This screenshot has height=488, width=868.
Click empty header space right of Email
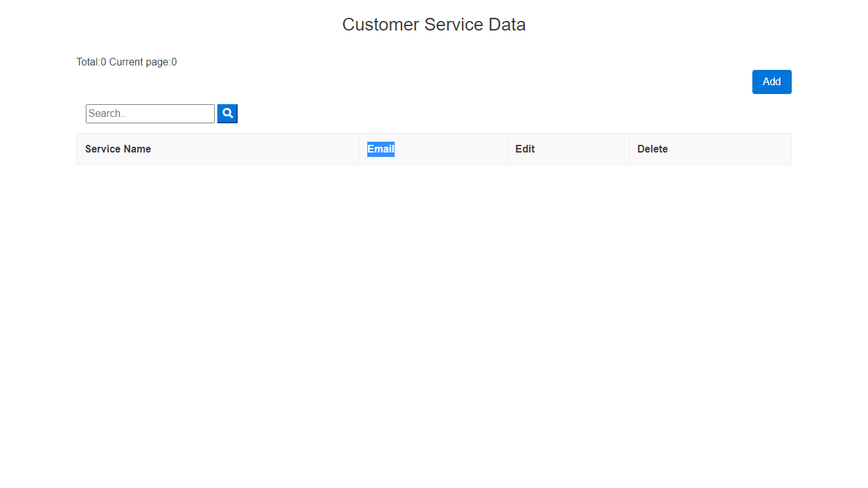tap(451, 149)
